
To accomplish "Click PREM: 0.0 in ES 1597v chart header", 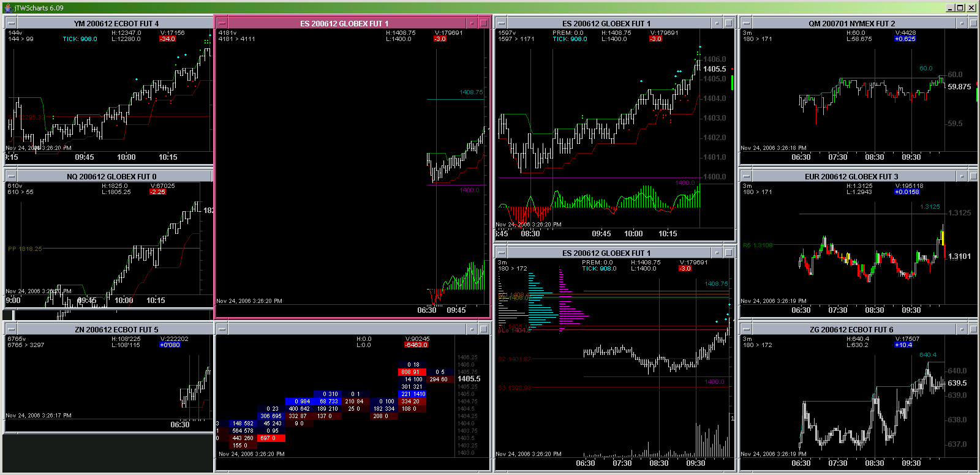I will 568,32.
